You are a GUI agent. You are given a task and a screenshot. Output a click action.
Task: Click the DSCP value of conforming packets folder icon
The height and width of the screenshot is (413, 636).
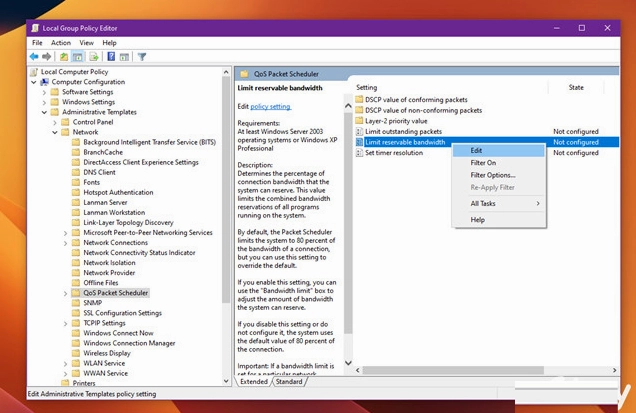[359, 99]
